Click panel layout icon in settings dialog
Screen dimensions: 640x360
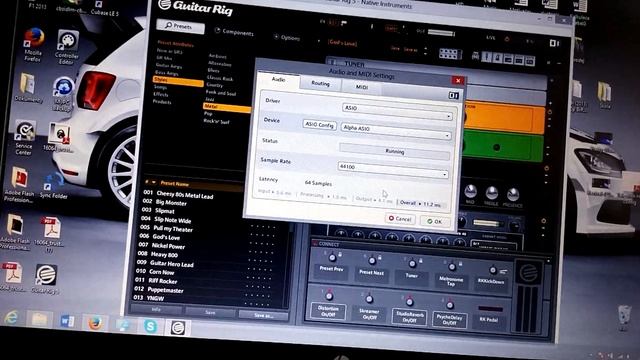(x=453, y=96)
